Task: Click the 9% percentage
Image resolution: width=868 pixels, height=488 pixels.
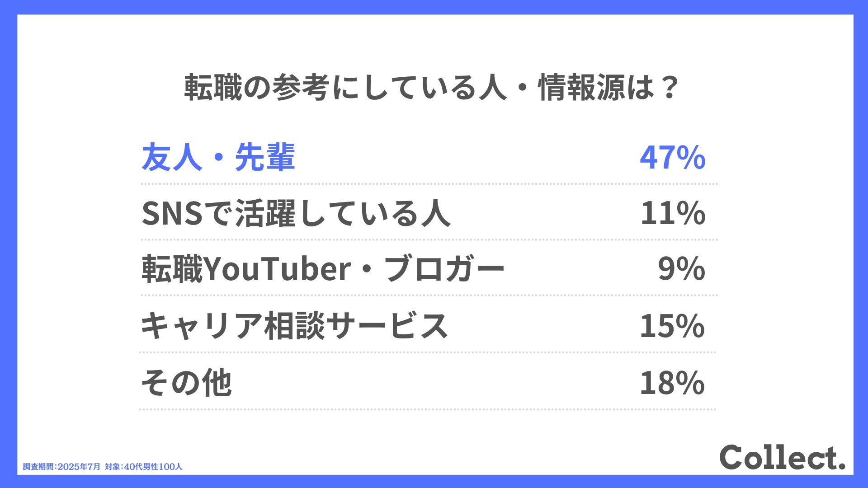Action: [x=681, y=269]
